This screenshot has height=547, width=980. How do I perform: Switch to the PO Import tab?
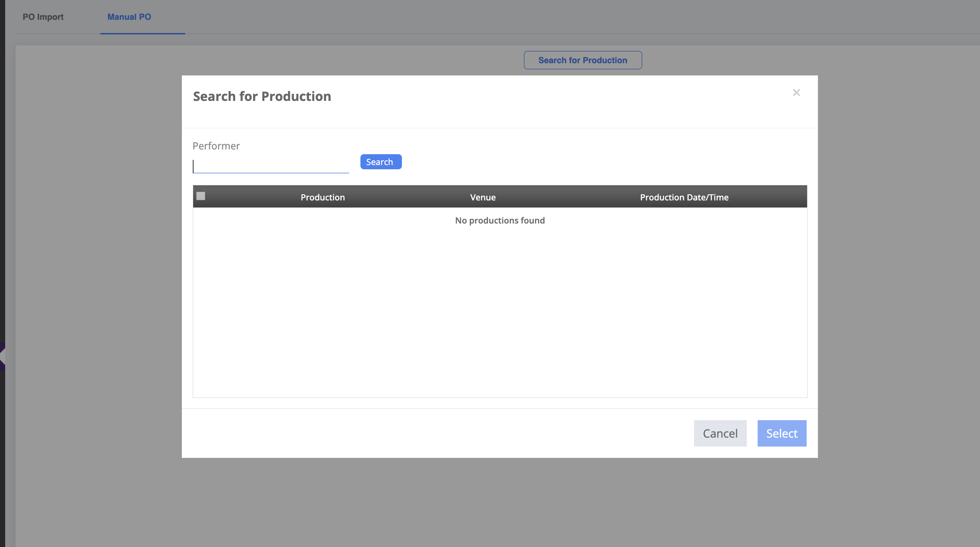43,17
